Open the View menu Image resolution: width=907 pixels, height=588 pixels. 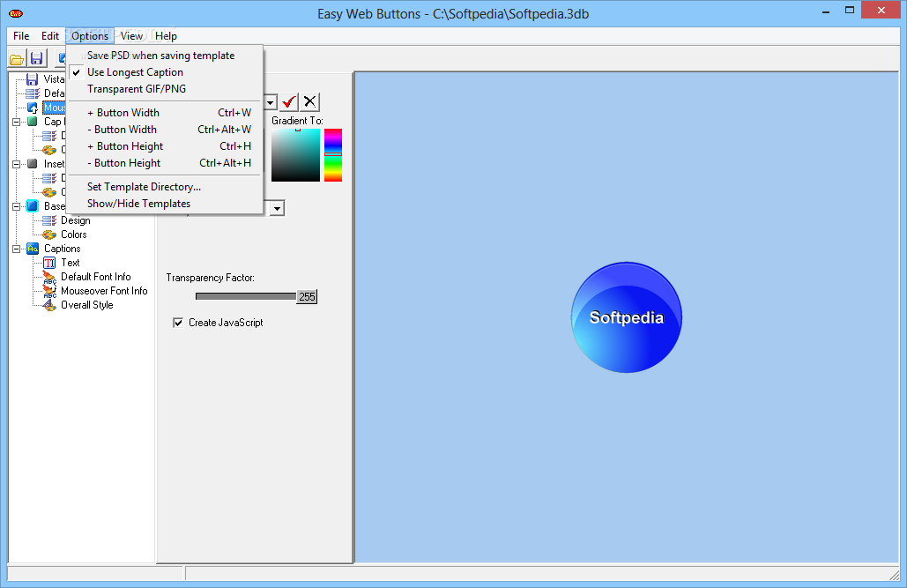point(132,36)
